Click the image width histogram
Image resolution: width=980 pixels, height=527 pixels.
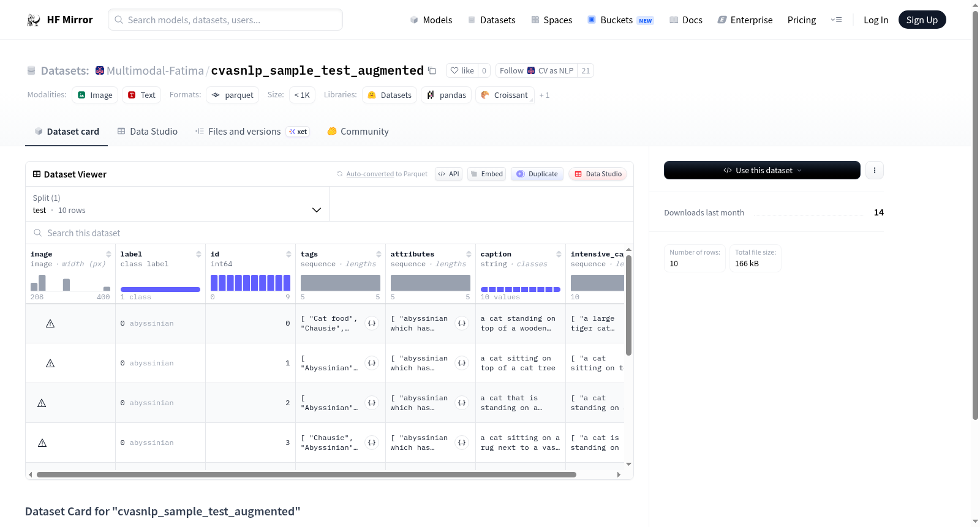pos(70,283)
